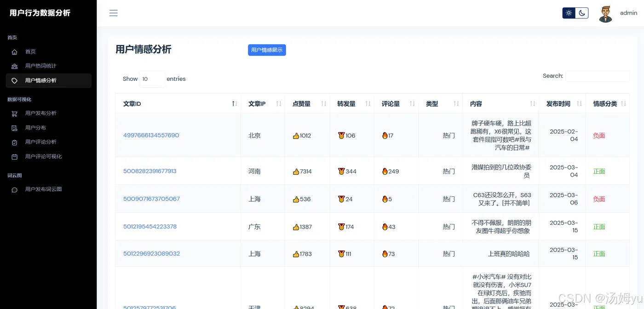The image size is (644, 309).
Task: Sort by 文章ID column
Action: [x=178, y=104]
